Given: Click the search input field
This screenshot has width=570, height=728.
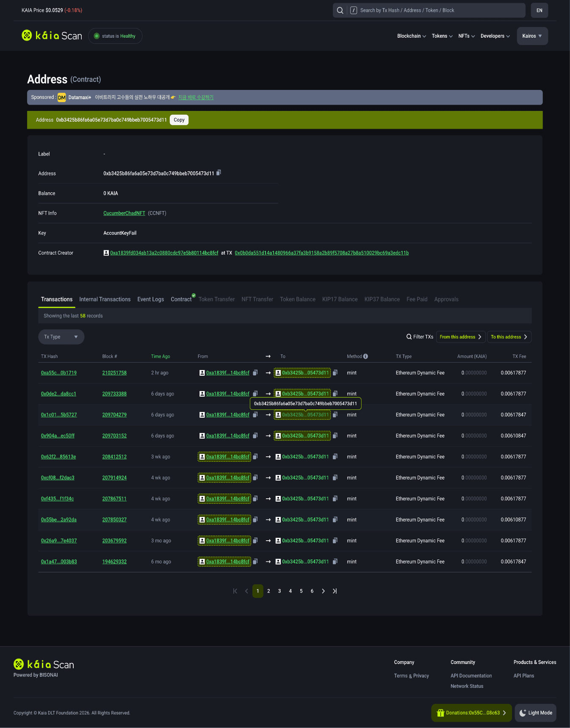Looking at the screenshot, I should click(440, 11).
